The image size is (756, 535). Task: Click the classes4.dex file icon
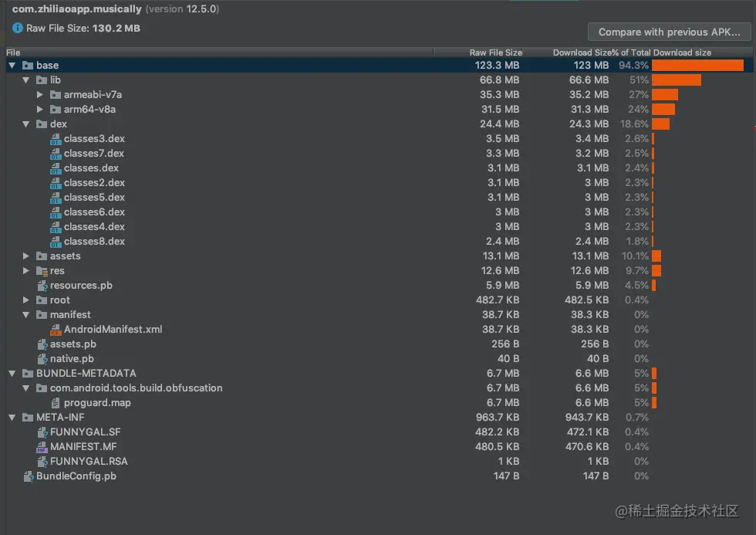tap(56, 227)
